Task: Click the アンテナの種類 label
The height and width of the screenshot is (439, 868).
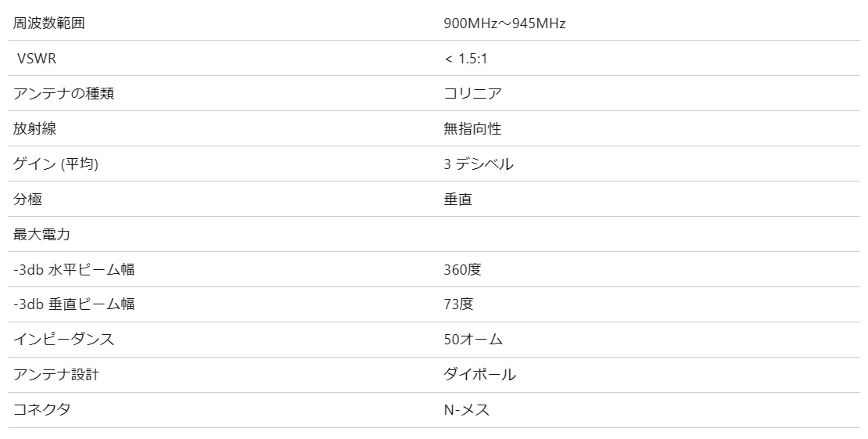Action: pyautogui.click(x=63, y=93)
